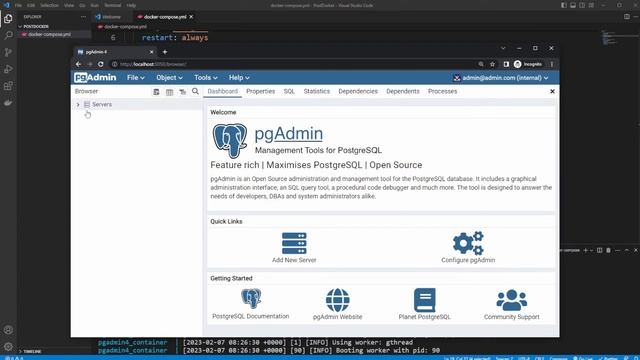Click the pgAdmin logo in header

click(x=95, y=78)
